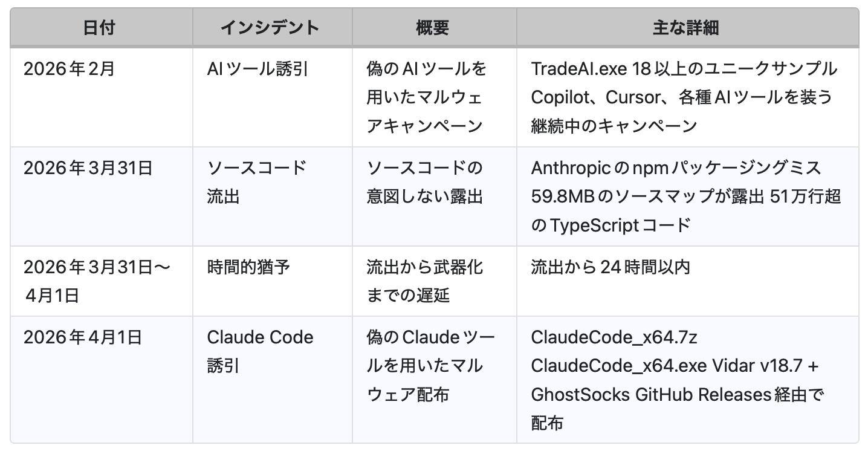Select the 2026年3月31日 date cell
Viewport: 868px width, 451px height.
[x=88, y=168]
